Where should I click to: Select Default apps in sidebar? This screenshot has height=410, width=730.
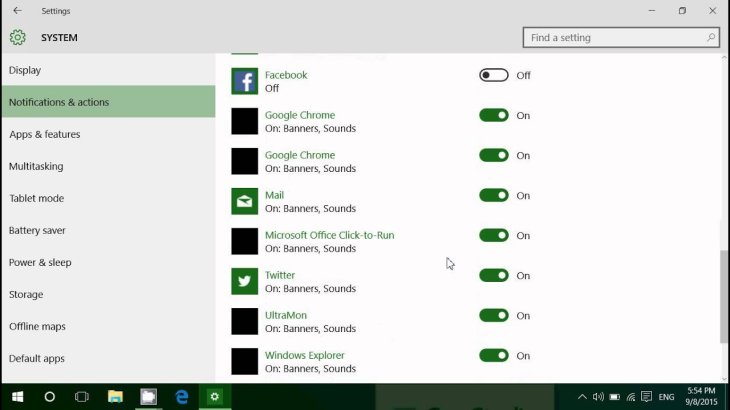108,359
